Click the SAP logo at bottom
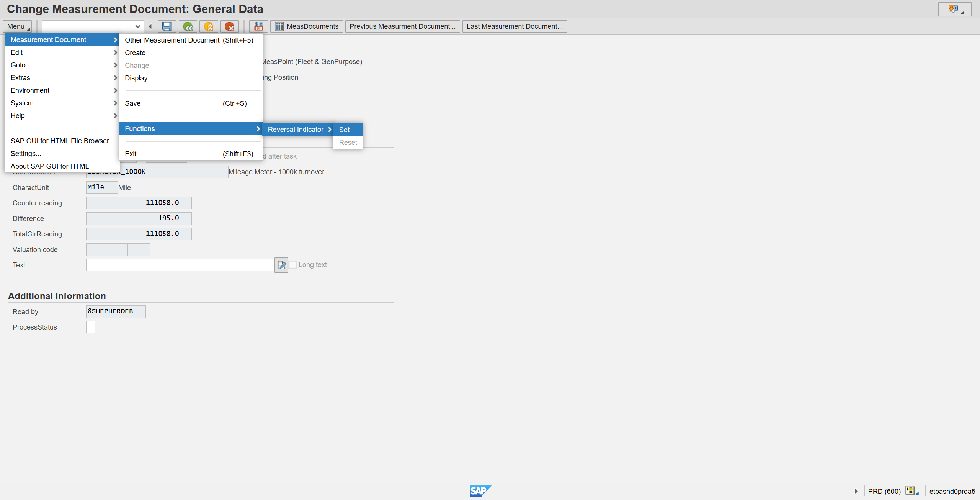980x500 pixels. (481, 491)
